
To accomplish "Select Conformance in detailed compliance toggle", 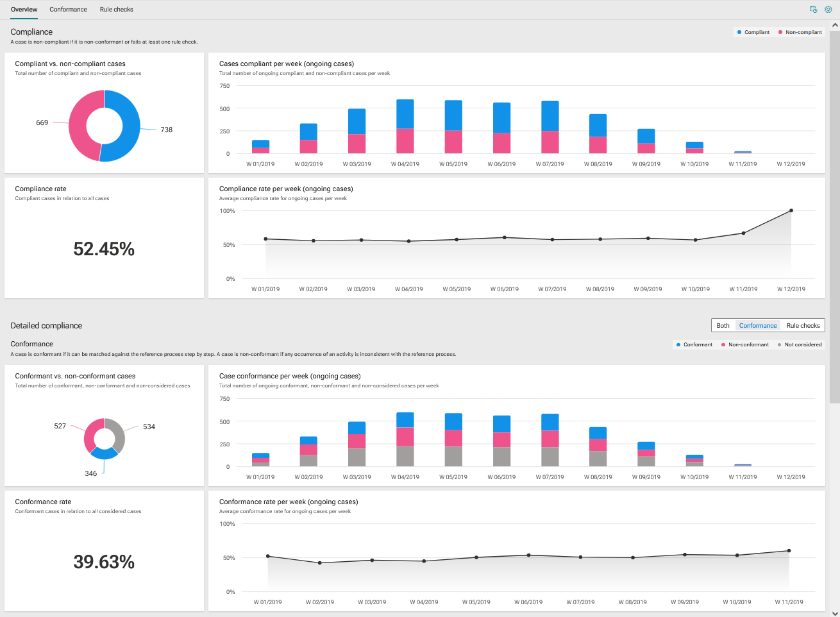I will click(x=758, y=325).
